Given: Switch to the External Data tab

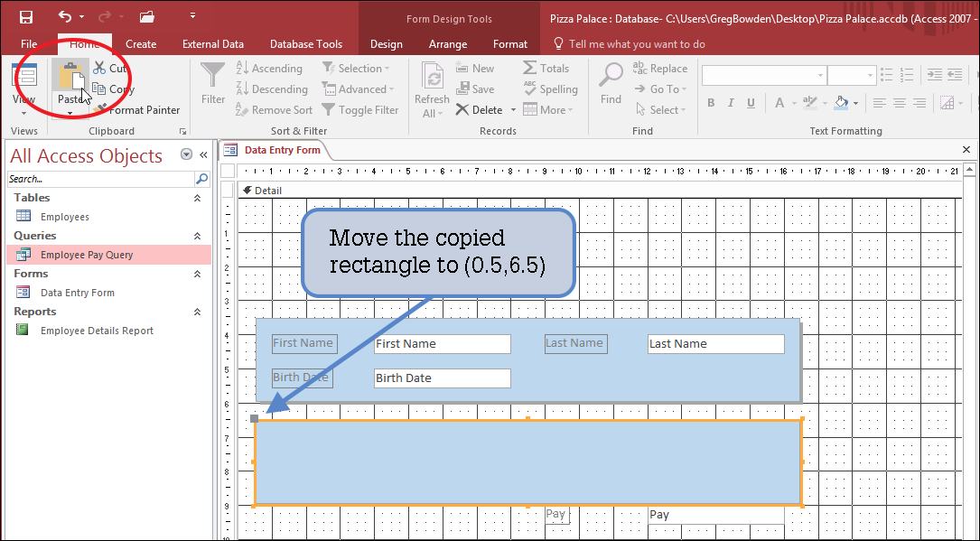Looking at the screenshot, I should [x=213, y=43].
